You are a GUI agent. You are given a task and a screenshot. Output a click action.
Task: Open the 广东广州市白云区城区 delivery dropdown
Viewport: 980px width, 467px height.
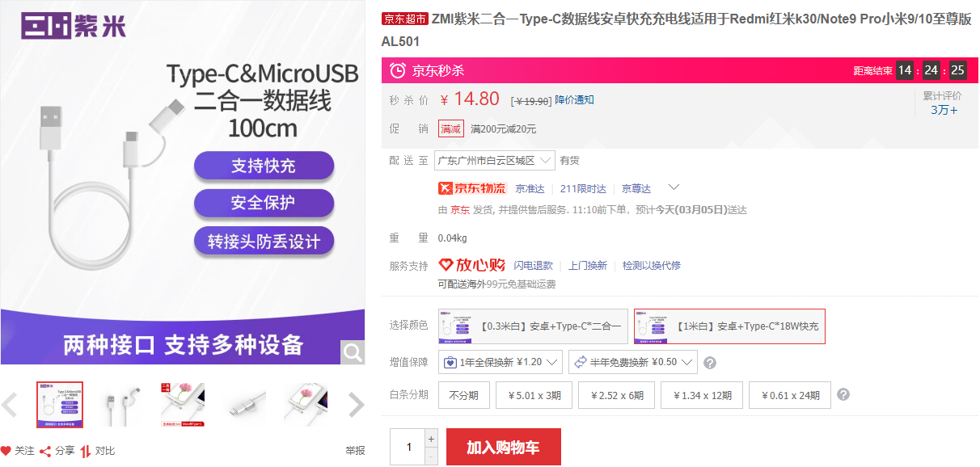(495, 160)
